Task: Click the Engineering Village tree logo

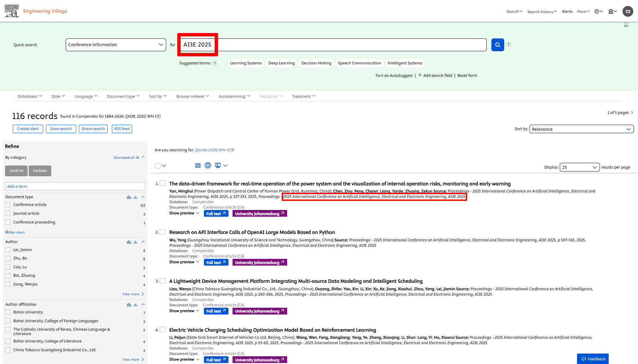Action: point(11,11)
